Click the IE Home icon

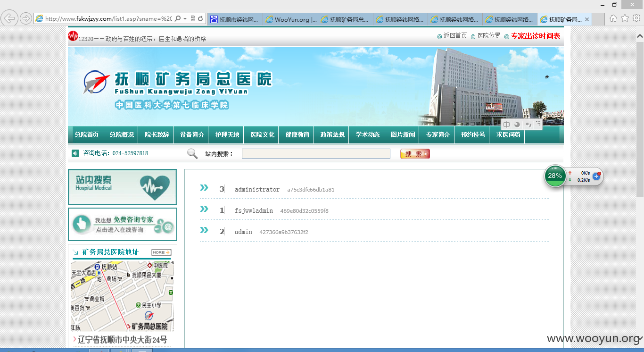(613, 18)
